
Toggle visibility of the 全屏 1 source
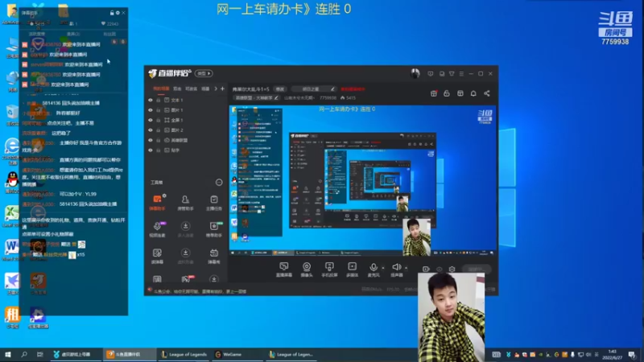click(151, 120)
